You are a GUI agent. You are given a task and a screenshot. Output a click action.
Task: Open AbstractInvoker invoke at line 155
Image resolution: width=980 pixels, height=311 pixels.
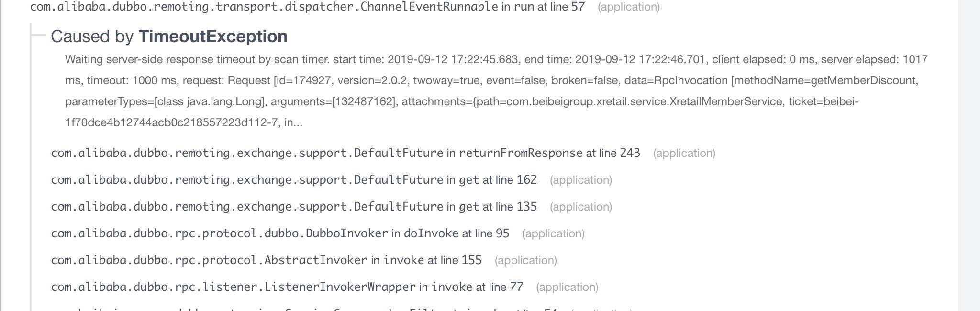pos(266,260)
